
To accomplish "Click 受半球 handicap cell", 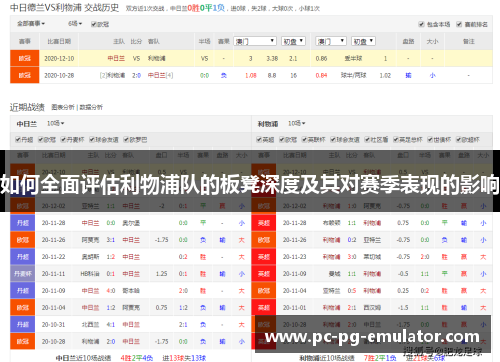I will [353, 58].
